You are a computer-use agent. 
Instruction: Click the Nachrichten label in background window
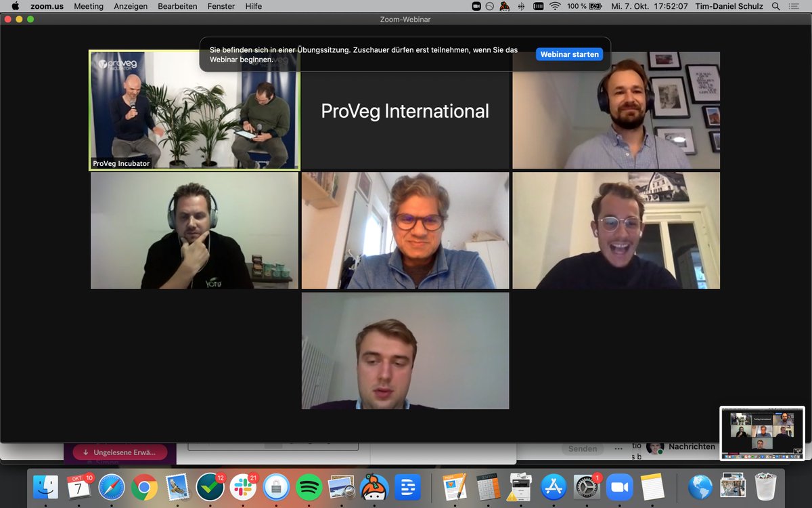[692, 446]
